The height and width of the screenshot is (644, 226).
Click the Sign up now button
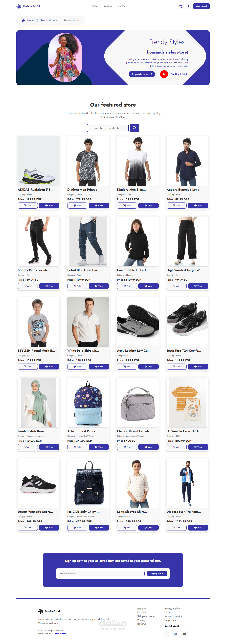[157, 573]
